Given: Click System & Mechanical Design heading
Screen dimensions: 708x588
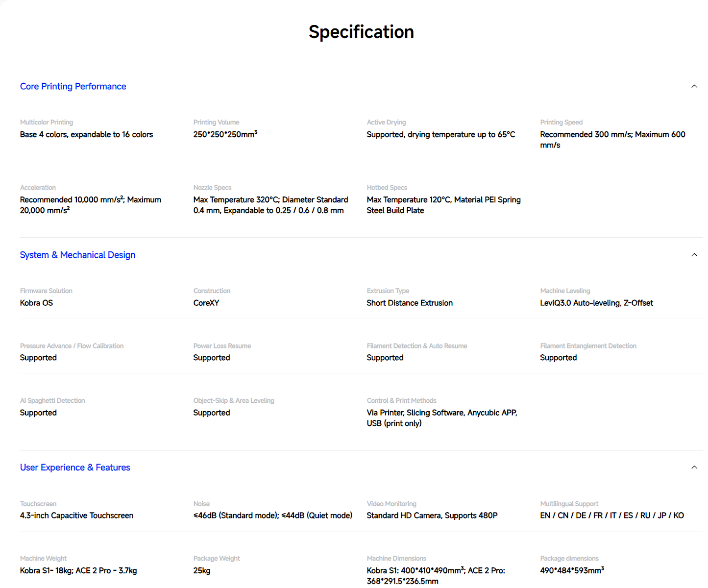Looking at the screenshot, I should pyautogui.click(x=77, y=255).
